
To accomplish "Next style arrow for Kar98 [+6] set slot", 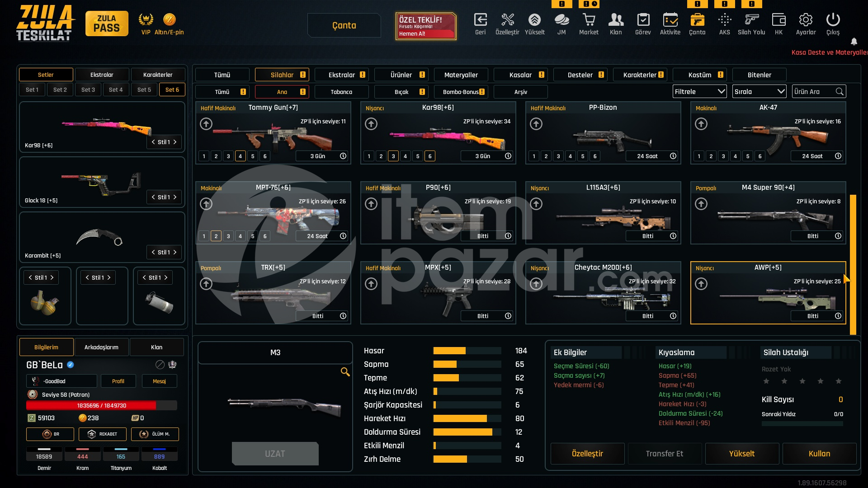I will tap(175, 142).
